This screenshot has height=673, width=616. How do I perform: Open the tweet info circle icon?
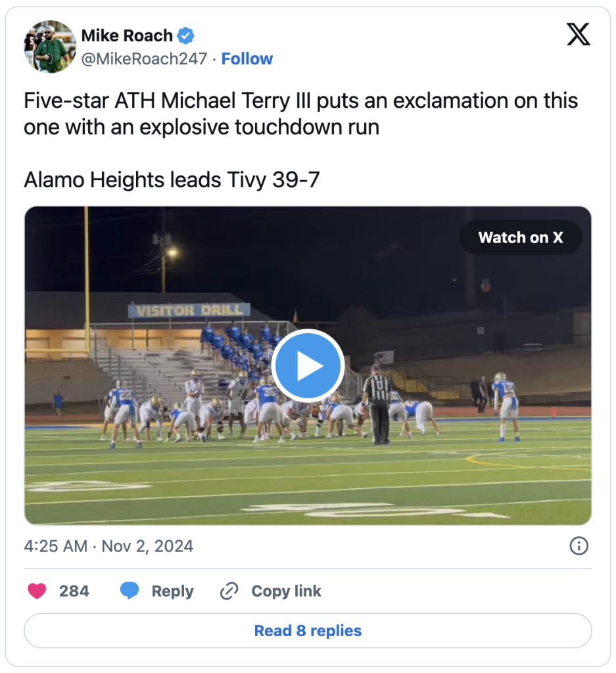click(579, 546)
